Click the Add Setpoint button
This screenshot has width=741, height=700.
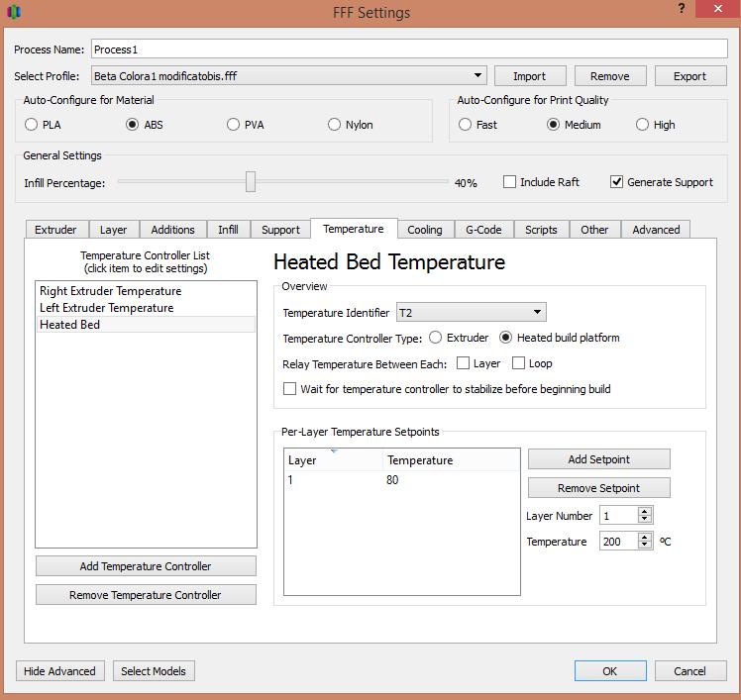pyautogui.click(x=598, y=459)
